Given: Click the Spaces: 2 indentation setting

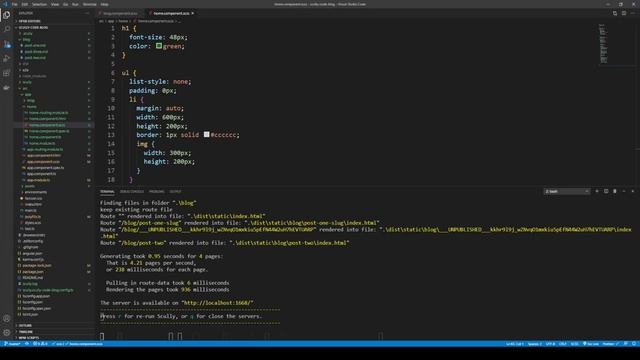Looking at the screenshot, I should pyautogui.click(x=534, y=344).
